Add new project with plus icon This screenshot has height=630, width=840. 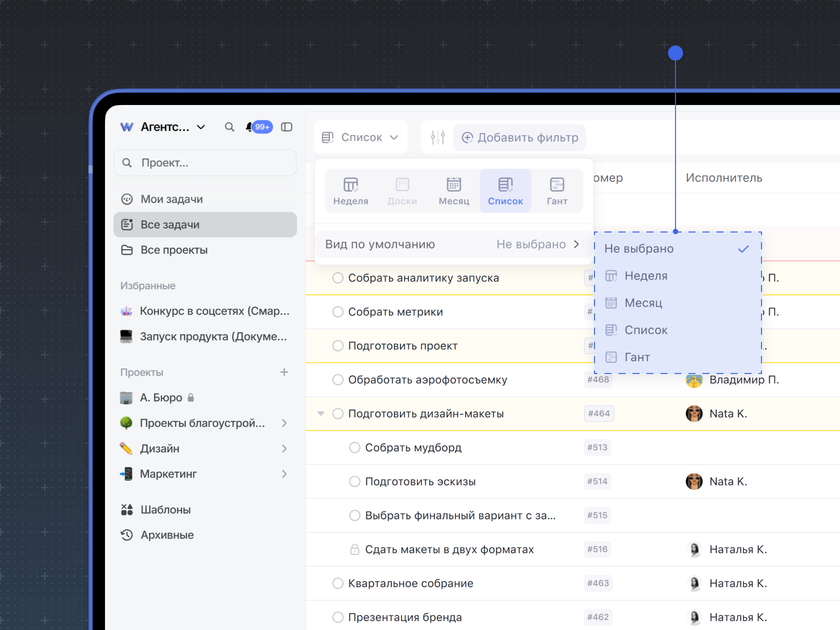point(284,372)
